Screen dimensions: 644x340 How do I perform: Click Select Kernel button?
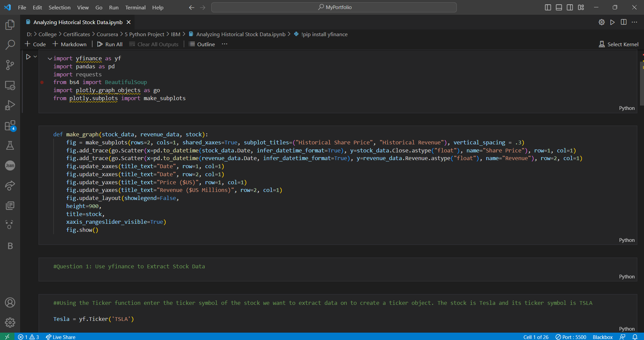619,44
